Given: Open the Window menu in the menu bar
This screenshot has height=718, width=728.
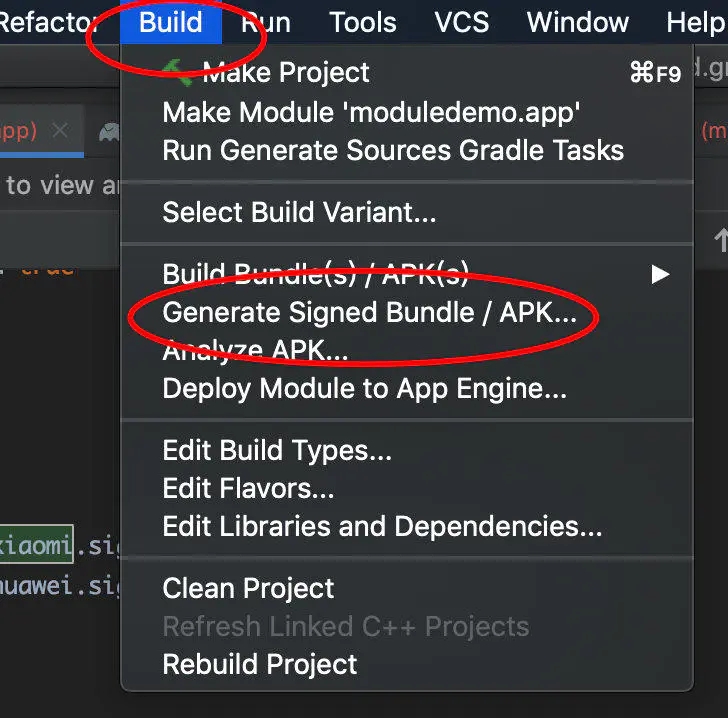Looking at the screenshot, I should coord(579,22).
